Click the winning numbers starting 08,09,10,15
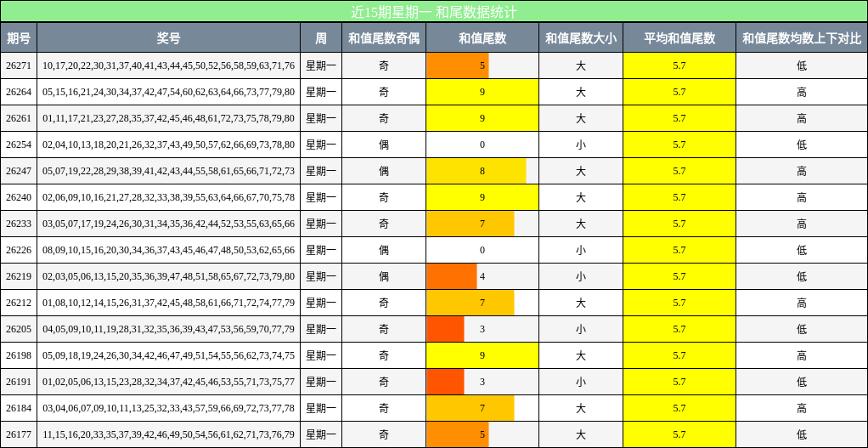Image resolution: width=868 pixels, height=448 pixels. (x=168, y=250)
